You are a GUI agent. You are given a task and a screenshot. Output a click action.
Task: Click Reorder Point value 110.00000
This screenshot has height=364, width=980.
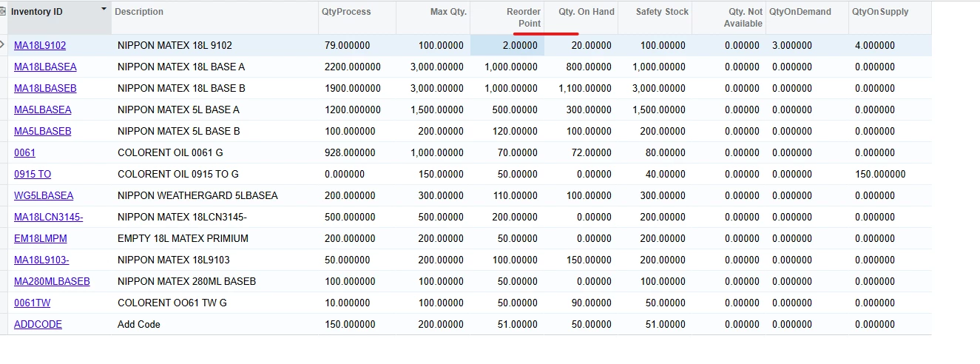click(515, 195)
